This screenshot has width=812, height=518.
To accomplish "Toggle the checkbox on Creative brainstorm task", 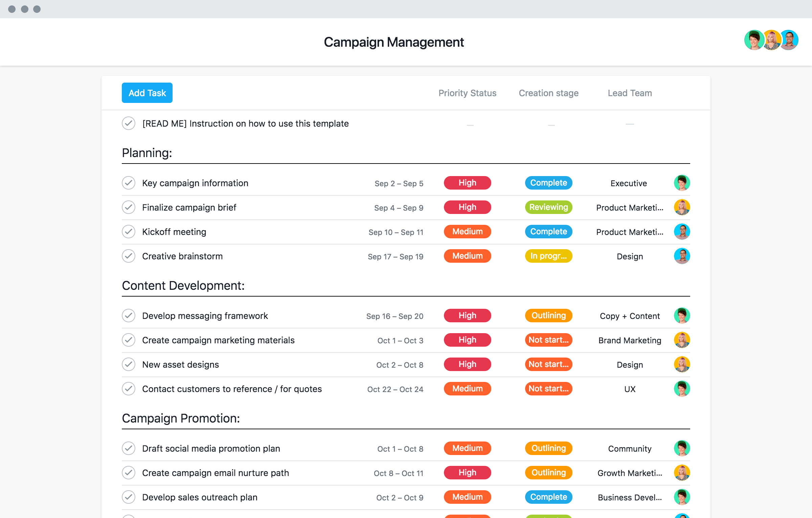I will tap(129, 256).
